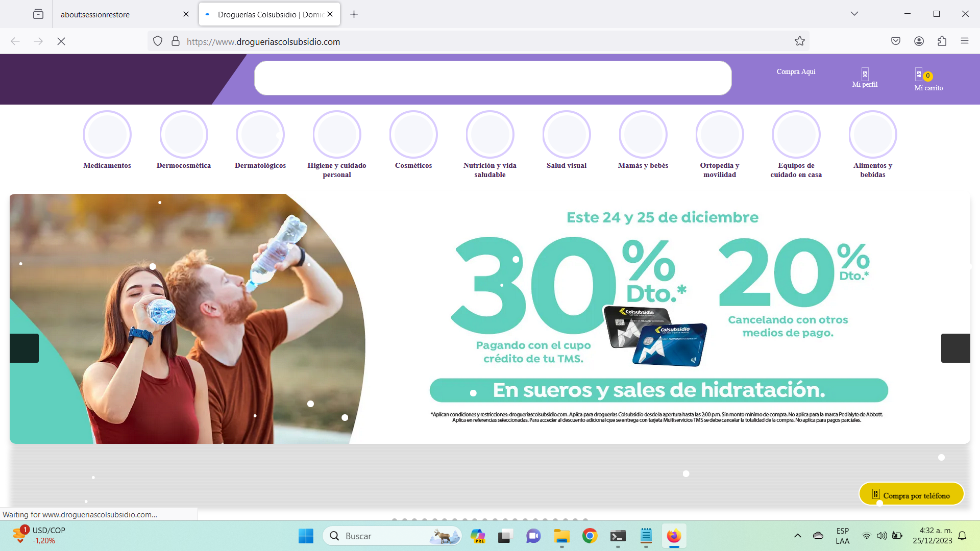980x551 pixels.
Task: Open the chat app from the taskbar
Action: click(x=533, y=536)
